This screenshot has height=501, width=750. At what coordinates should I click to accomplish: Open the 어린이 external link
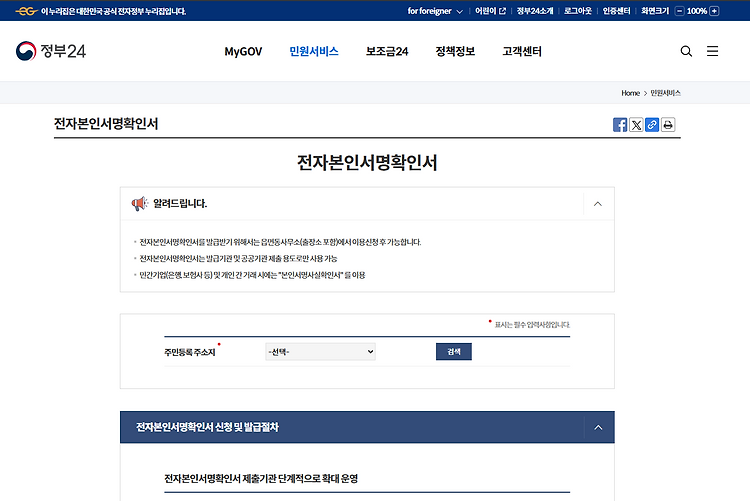coord(490,11)
